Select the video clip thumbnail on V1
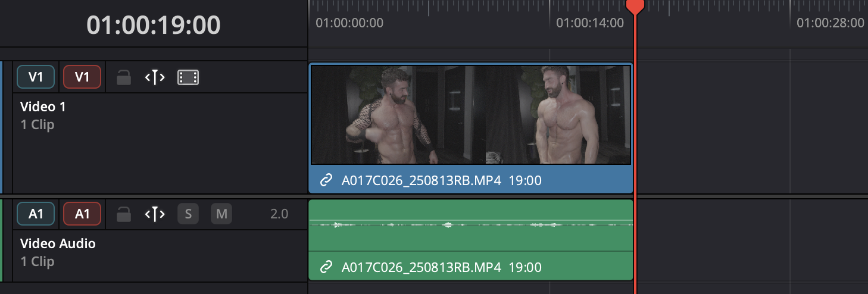The height and width of the screenshot is (294, 868). [470, 114]
